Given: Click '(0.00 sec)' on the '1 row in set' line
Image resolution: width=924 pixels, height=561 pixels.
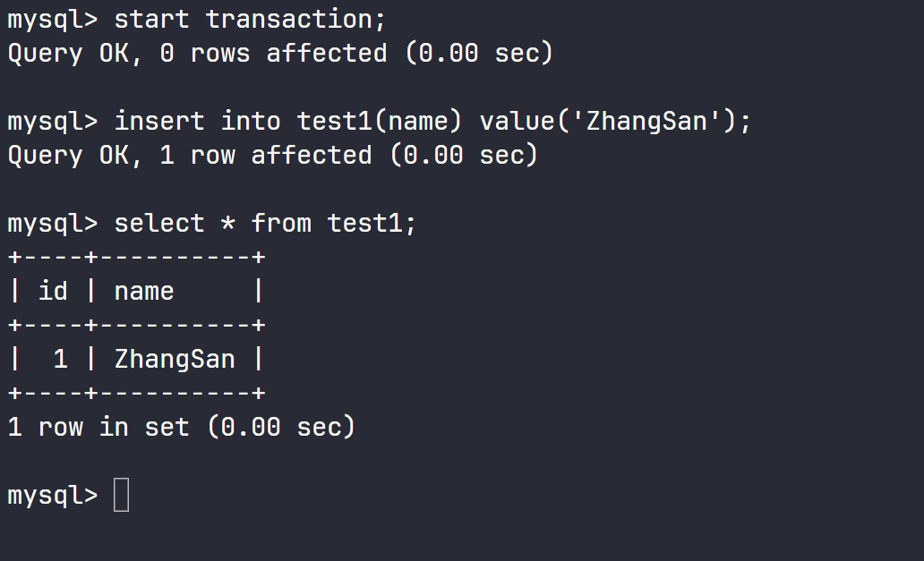Looking at the screenshot, I should click(x=280, y=427).
